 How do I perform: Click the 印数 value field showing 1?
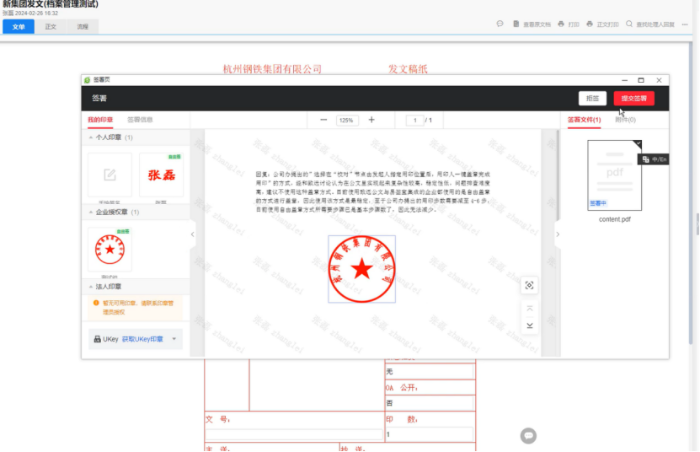tap(429, 434)
